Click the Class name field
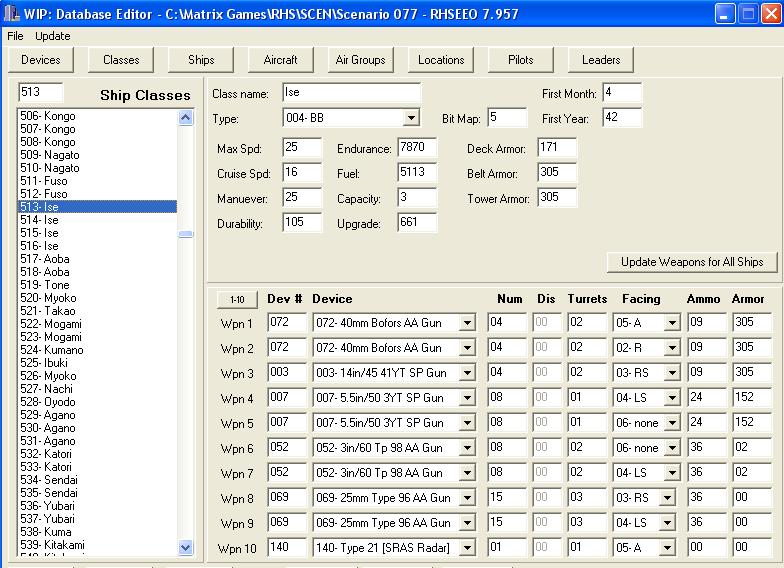This screenshot has width=784, height=568. point(351,93)
